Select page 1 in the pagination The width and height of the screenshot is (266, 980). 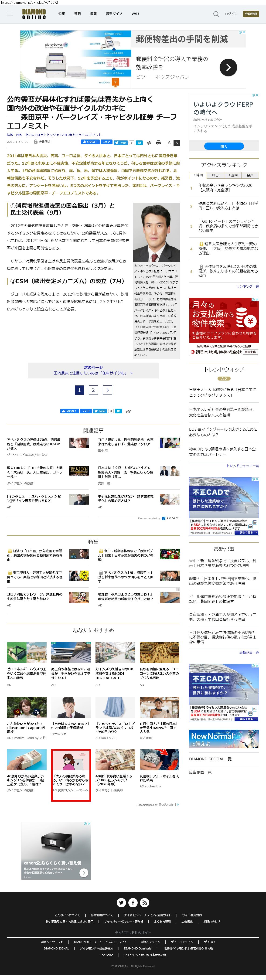coord(79,390)
